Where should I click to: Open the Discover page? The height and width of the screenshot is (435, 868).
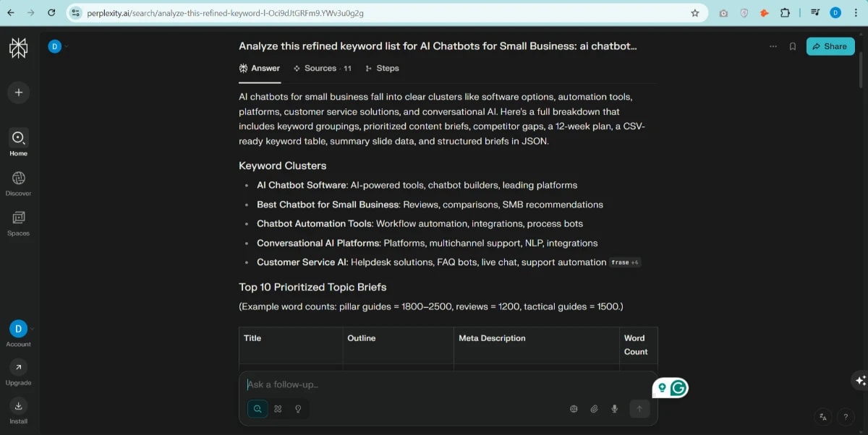pyautogui.click(x=18, y=183)
